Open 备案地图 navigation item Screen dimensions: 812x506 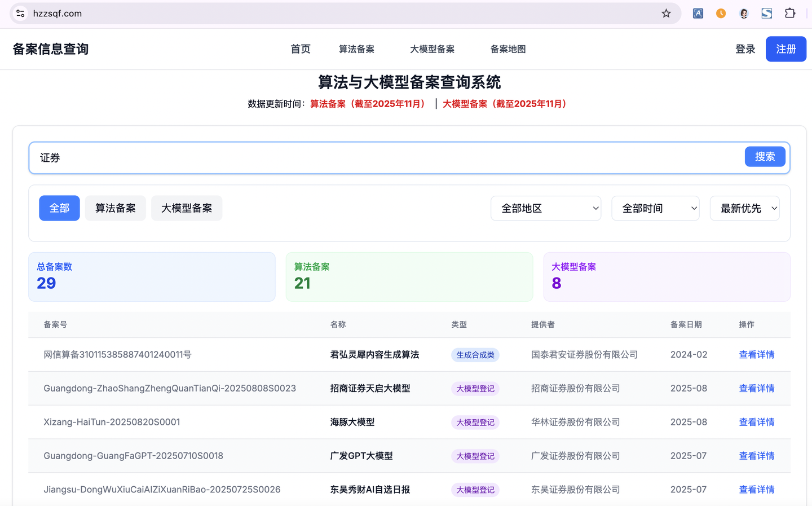508,49
